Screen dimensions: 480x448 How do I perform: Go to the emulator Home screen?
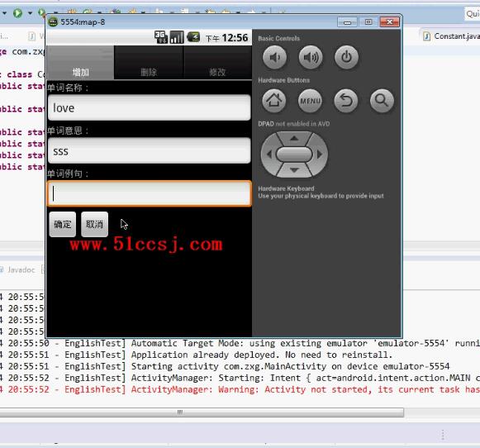click(274, 101)
